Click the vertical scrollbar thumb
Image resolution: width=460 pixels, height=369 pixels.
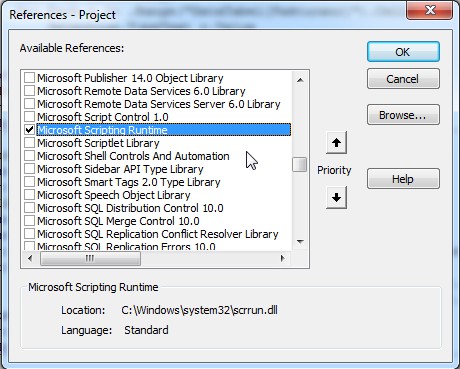pos(300,165)
